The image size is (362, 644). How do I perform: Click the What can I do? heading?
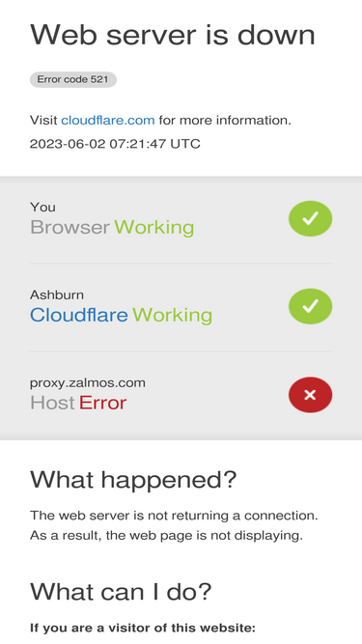click(121, 592)
